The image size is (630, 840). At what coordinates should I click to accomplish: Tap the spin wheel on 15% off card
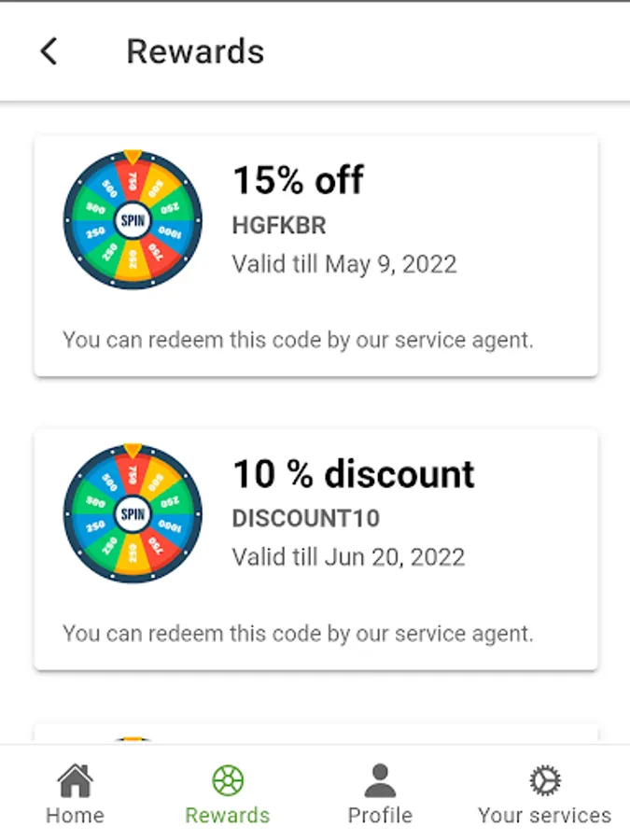point(133,220)
